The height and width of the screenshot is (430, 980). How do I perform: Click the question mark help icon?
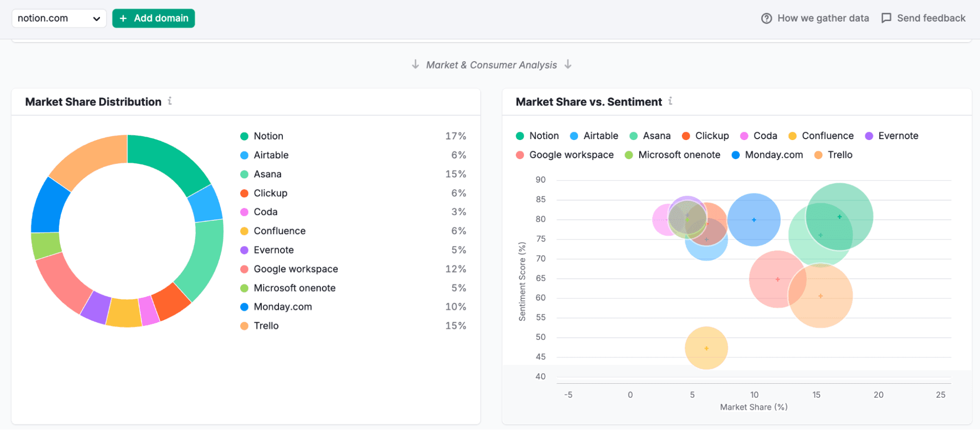[766, 18]
